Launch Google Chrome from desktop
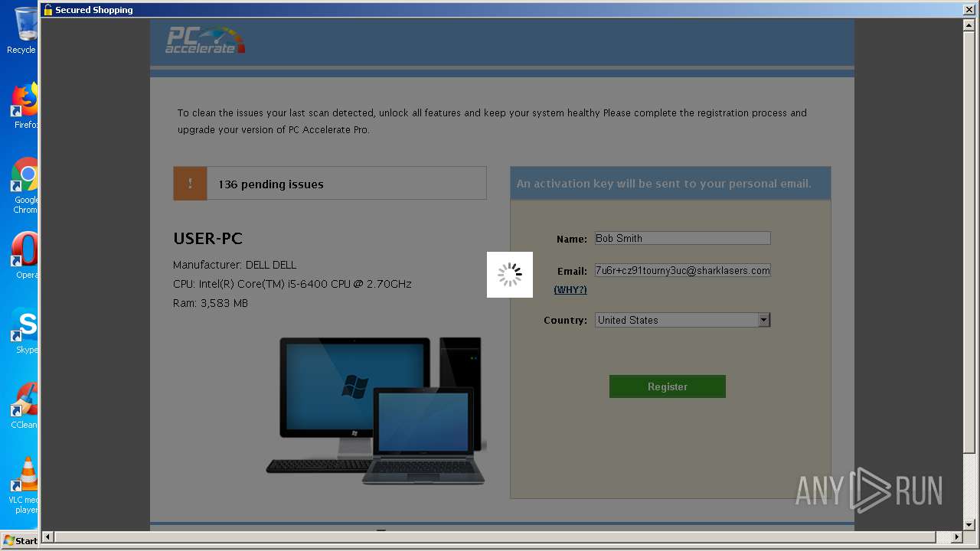 23,185
